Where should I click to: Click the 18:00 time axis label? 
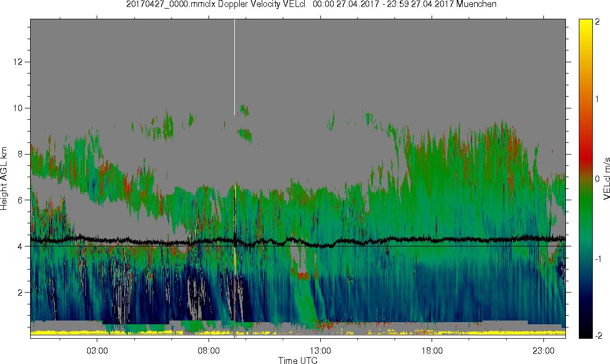coord(432,351)
